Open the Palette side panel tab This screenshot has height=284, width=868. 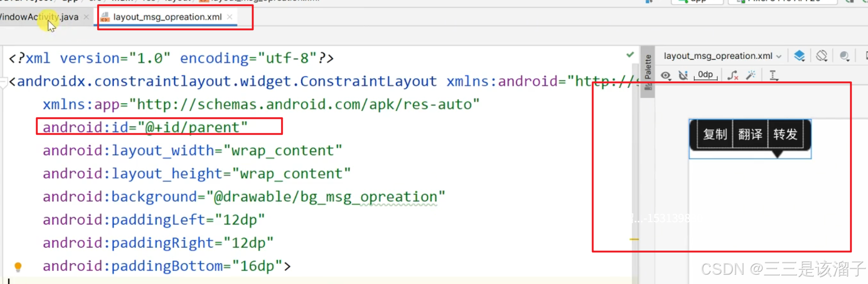click(648, 72)
